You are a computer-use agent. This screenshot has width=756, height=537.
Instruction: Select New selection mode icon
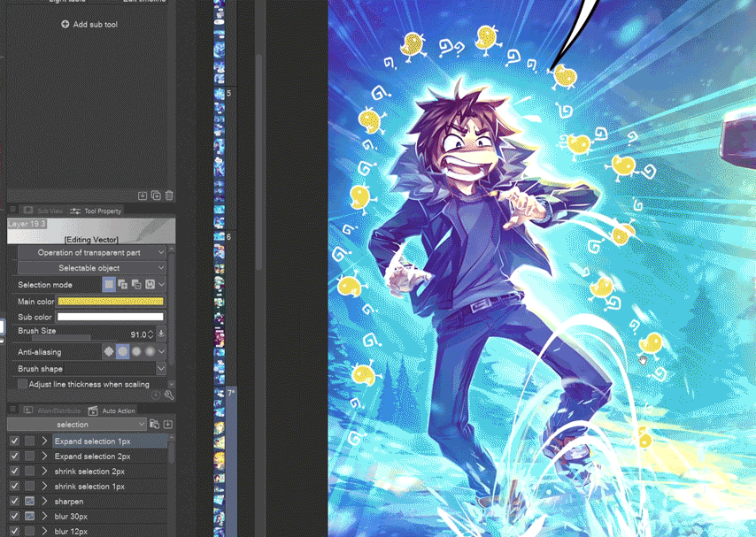109,285
